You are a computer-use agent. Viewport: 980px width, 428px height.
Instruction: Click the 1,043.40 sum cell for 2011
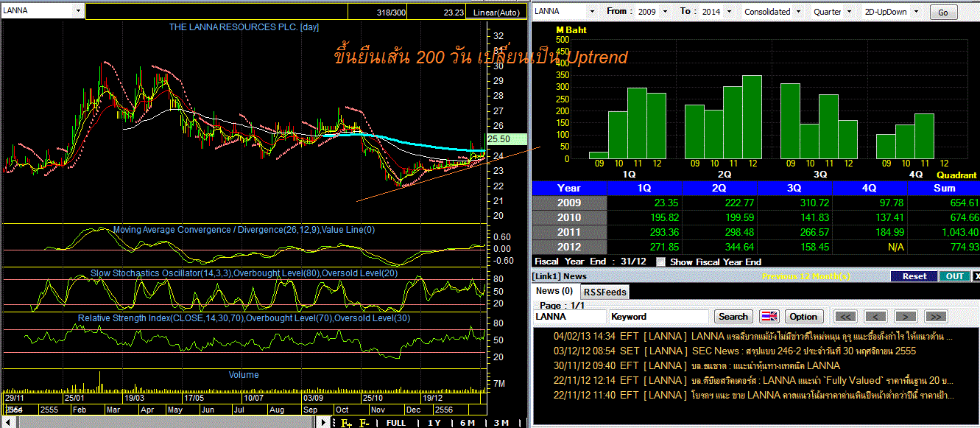944,232
